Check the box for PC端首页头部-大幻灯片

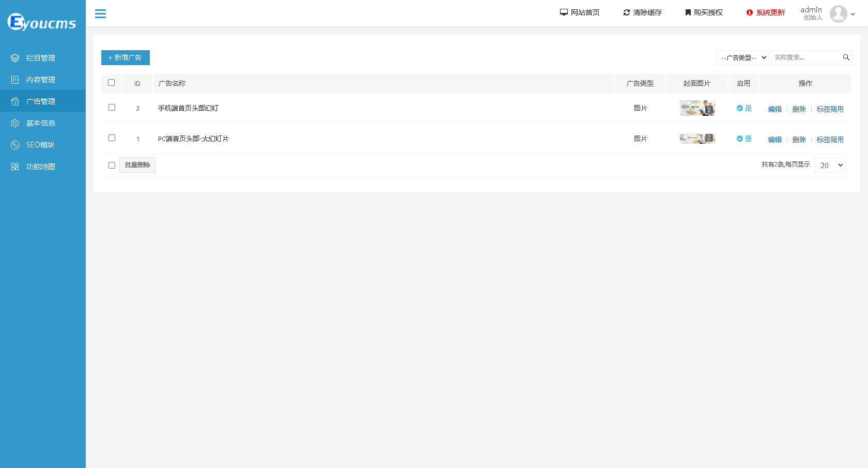coord(112,138)
